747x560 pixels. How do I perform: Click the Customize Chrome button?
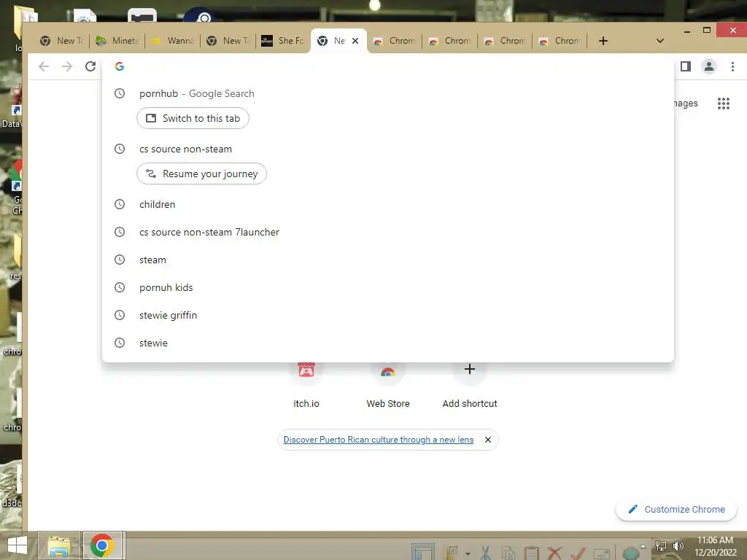coord(676,509)
